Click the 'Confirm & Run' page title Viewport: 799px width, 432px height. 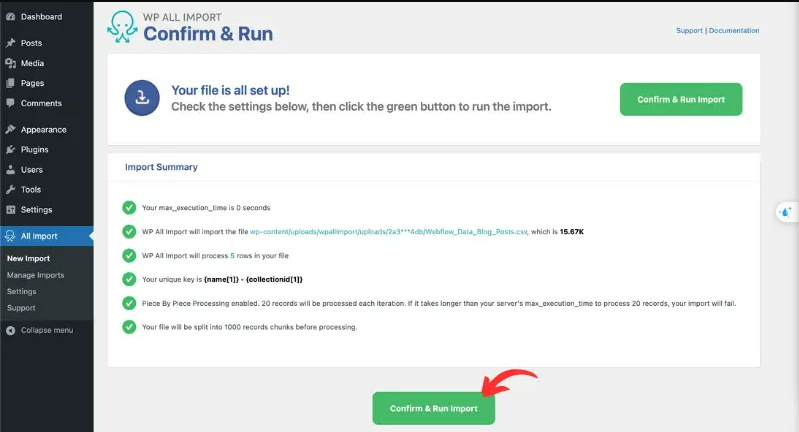point(208,34)
